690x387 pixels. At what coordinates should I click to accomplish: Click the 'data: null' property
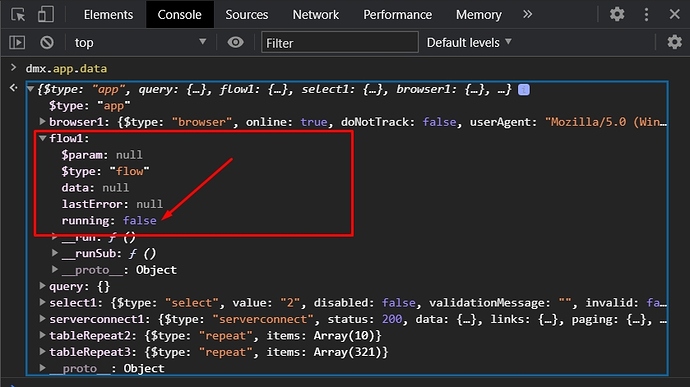95,188
